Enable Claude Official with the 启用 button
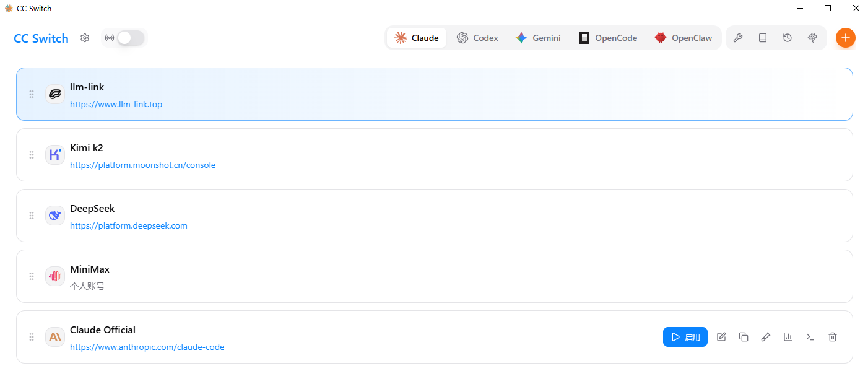868x371 pixels. pos(685,337)
